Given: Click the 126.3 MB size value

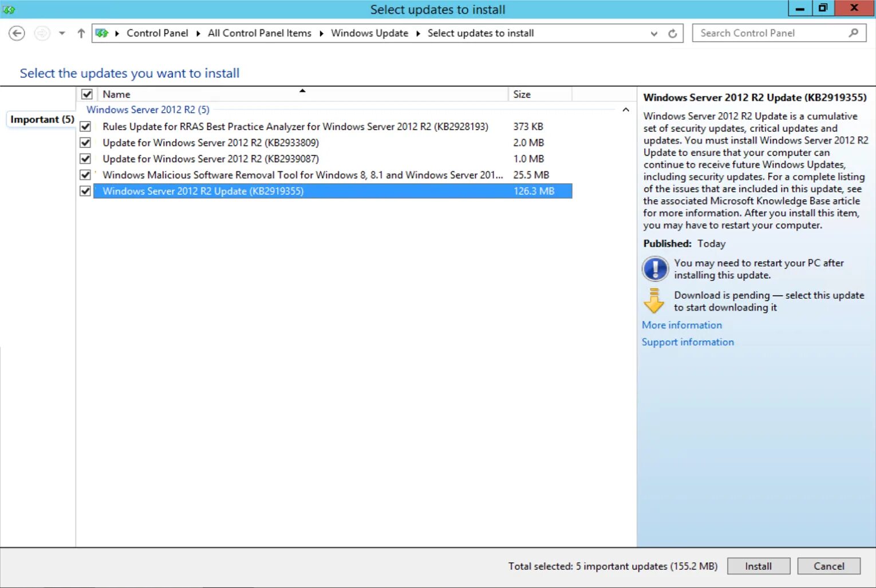Looking at the screenshot, I should (x=534, y=191).
